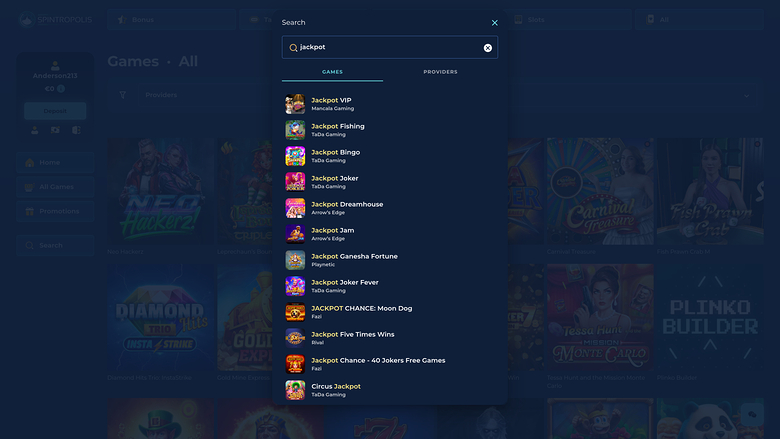Open Jackpot Dreamhouse game icon

click(x=295, y=208)
